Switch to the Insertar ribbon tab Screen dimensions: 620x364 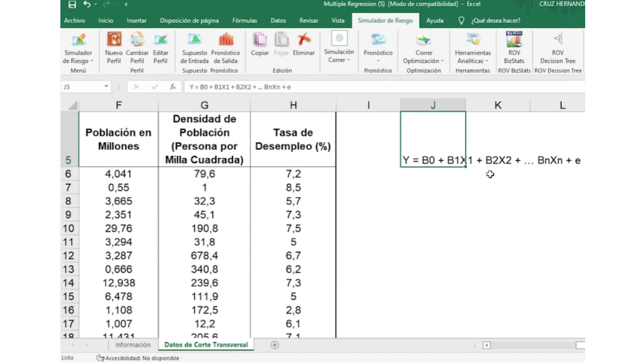137,21
